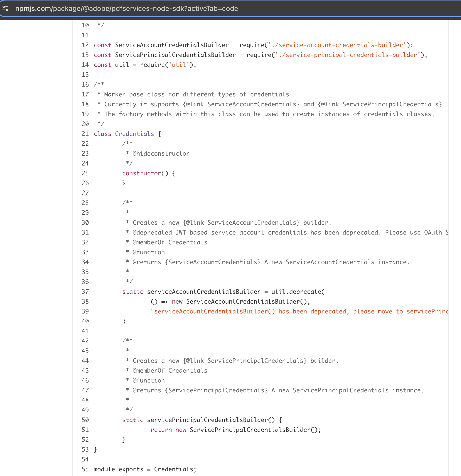Select the util.deprecate call on line 37

click(x=296, y=292)
